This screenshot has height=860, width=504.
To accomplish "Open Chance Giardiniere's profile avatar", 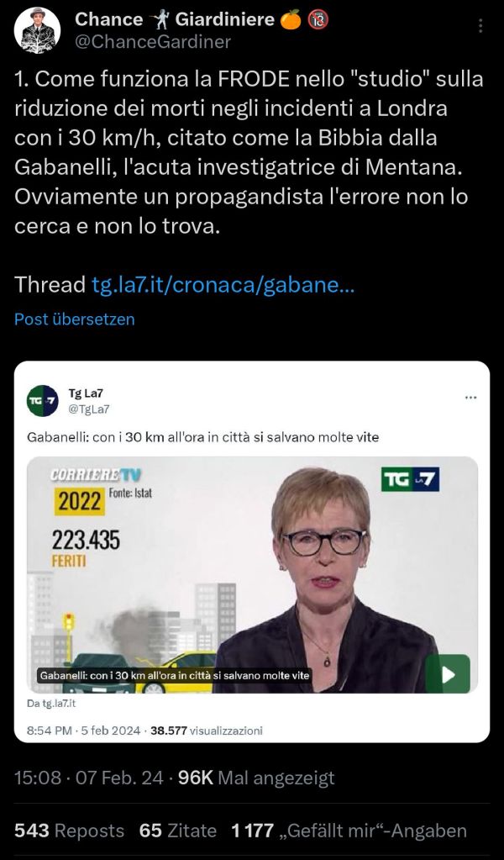I will click(37, 31).
